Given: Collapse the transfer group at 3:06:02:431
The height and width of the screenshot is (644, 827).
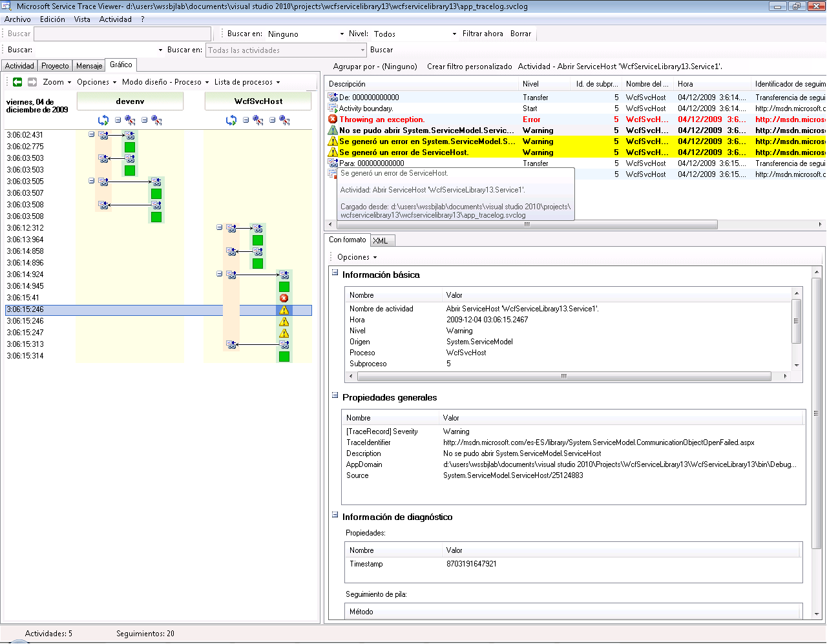Looking at the screenshot, I should [x=92, y=135].
